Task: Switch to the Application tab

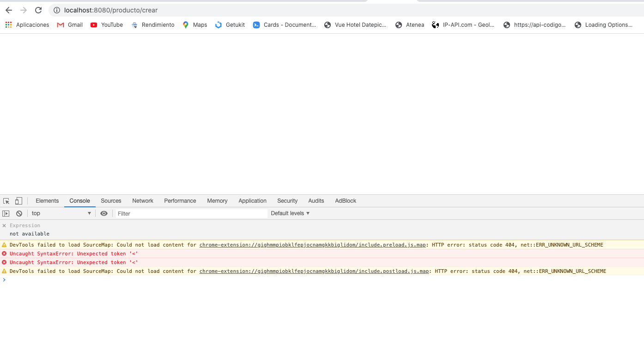Action: coord(252,201)
